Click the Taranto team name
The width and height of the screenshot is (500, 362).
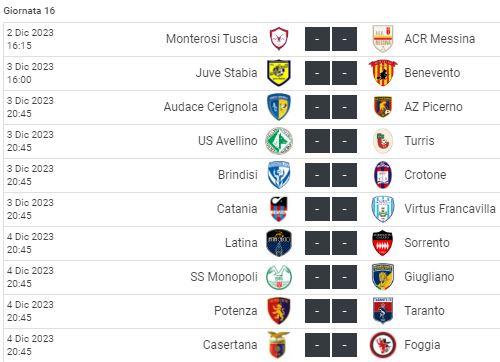pos(424,311)
